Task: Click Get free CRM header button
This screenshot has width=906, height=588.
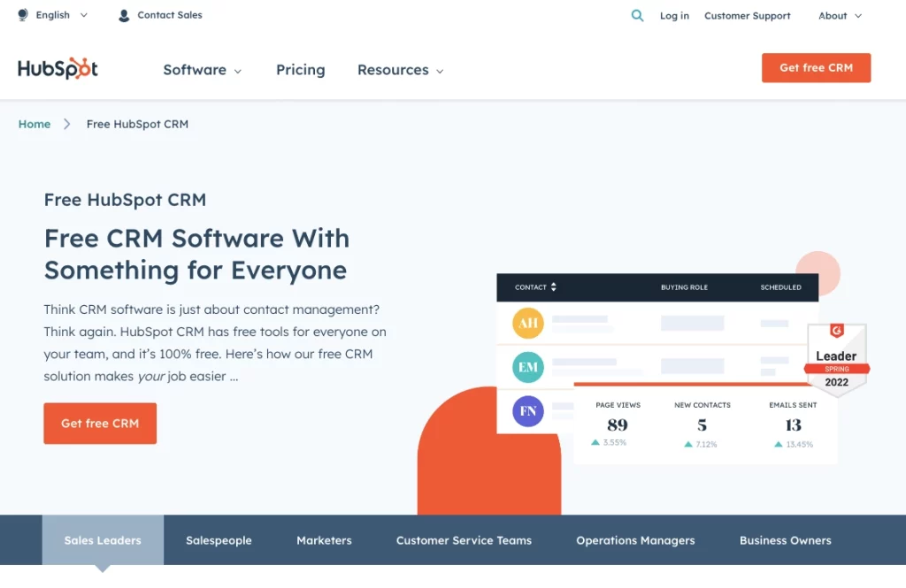Action: pos(816,67)
